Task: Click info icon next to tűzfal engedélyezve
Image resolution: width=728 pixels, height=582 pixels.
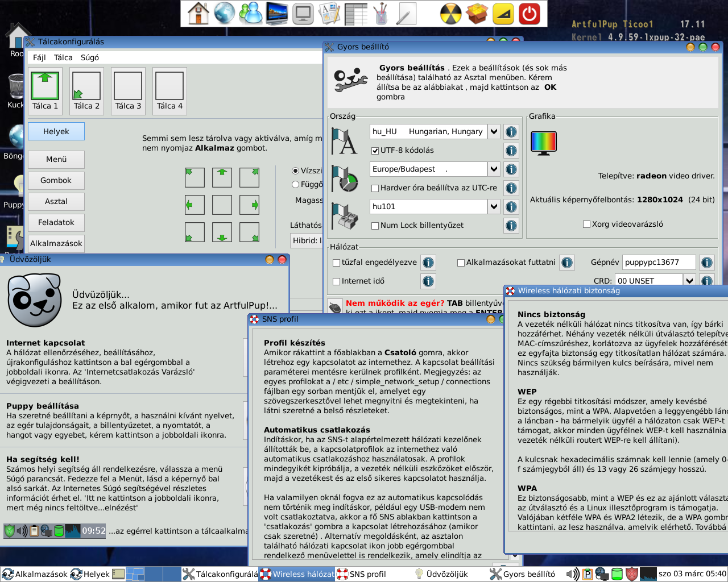Action: (x=428, y=263)
